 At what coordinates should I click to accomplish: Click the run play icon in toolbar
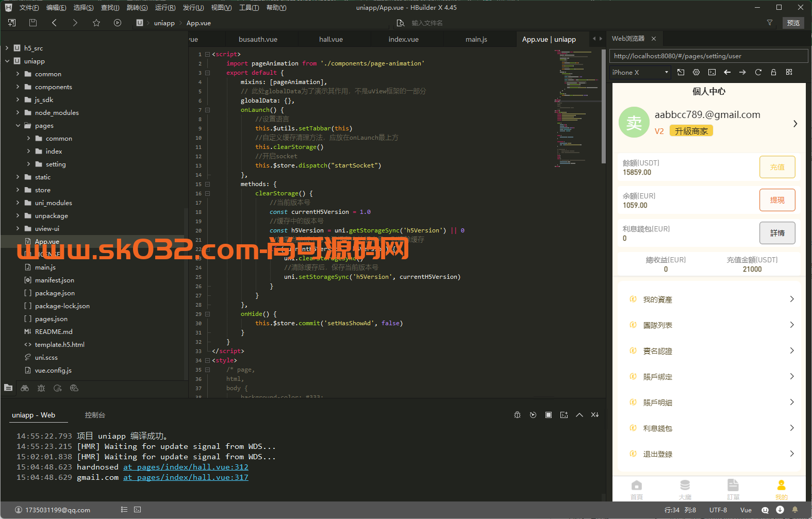coord(118,23)
